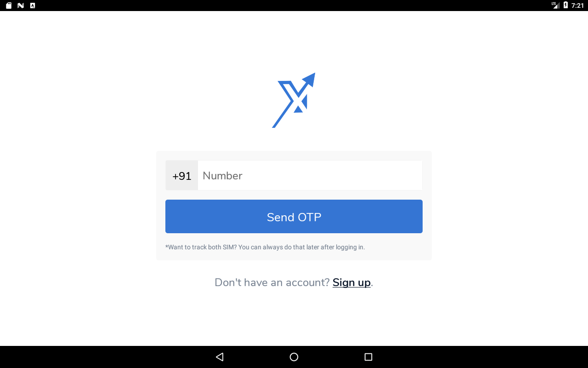This screenshot has width=588, height=368.
Task: Tap the Android home circle button
Action: click(294, 357)
